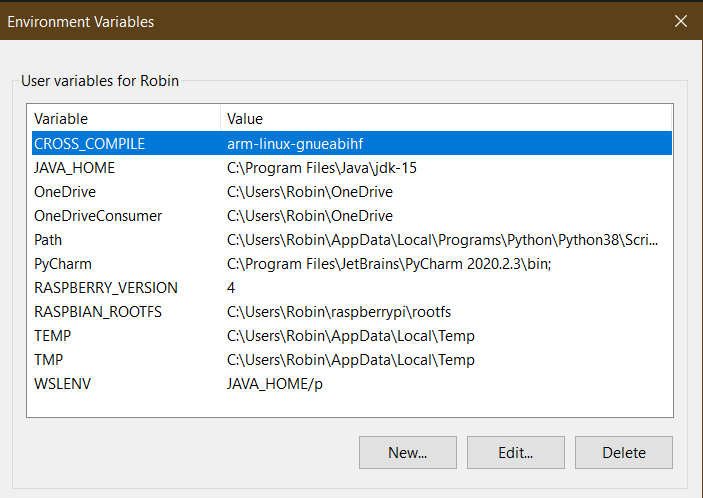Image resolution: width=703 pixels, height=498 pixels.
Task: Select the JAVA_HOME variable row
Action: [352, 168]
